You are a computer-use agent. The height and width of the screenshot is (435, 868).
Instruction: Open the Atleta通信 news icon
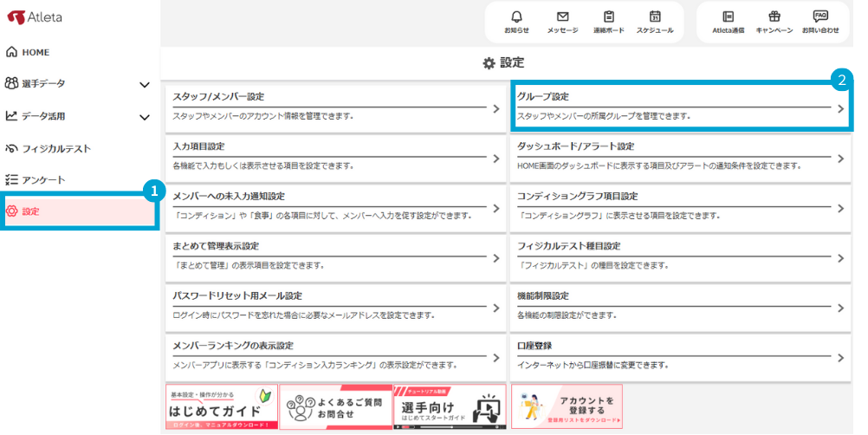(x=728, y=22)
